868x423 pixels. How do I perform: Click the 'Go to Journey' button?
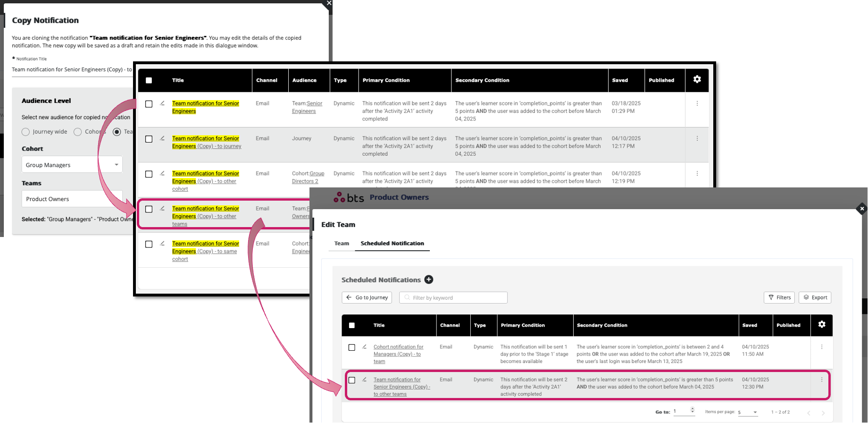[x=367, y=297]
